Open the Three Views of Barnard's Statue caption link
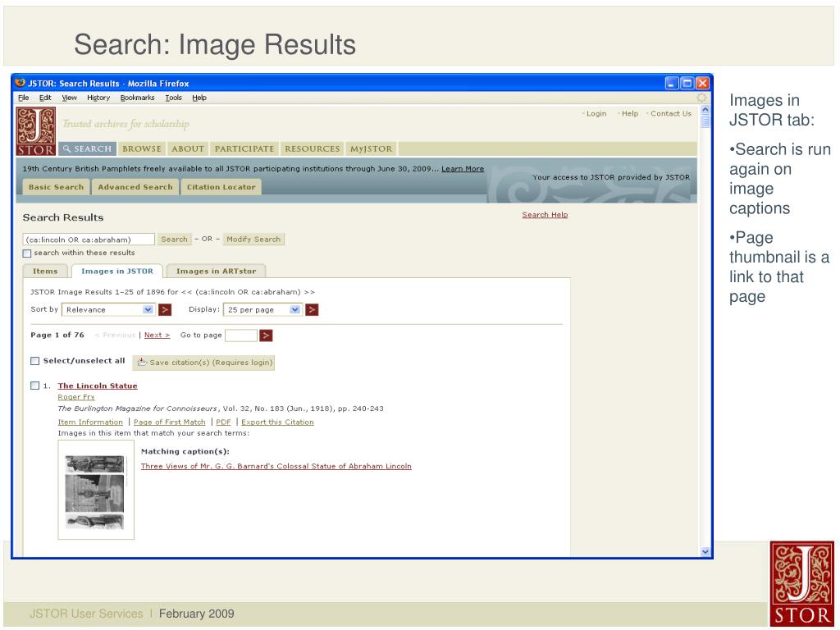This screenshot has width=840, height=630. click(x=276, y=466)
